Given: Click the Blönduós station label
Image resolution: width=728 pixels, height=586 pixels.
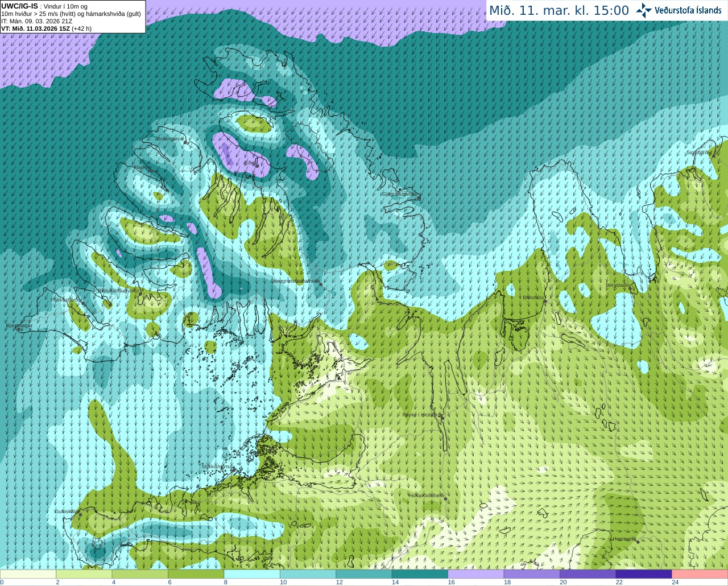Looking at the screenshot, I should pos(533,298).
